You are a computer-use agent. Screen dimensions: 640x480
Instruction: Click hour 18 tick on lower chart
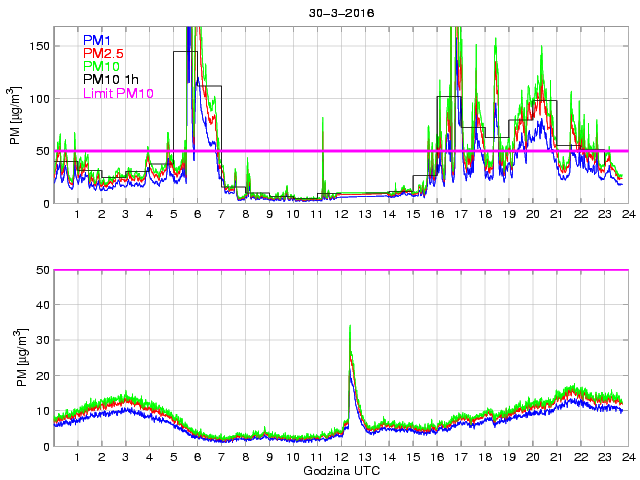coord(484,457)
